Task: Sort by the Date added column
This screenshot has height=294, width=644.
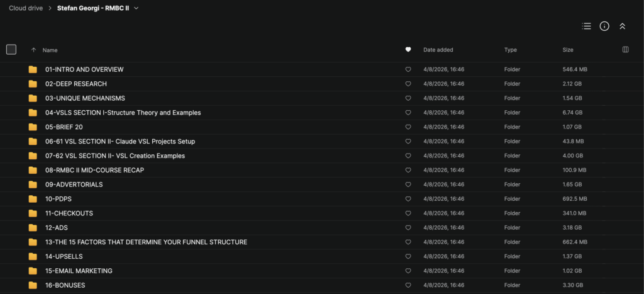Action: [438, 50]
